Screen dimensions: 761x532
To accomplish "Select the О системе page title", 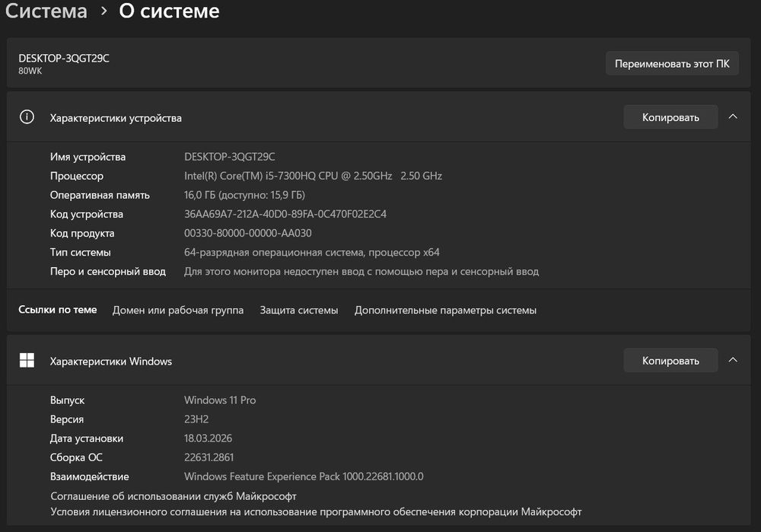I will (x=169, y=11).
